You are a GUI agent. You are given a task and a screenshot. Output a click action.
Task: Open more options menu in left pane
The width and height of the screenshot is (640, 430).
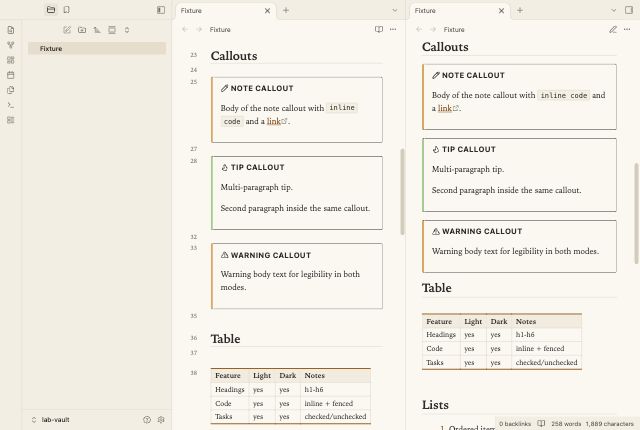click(x=393, y=29)
